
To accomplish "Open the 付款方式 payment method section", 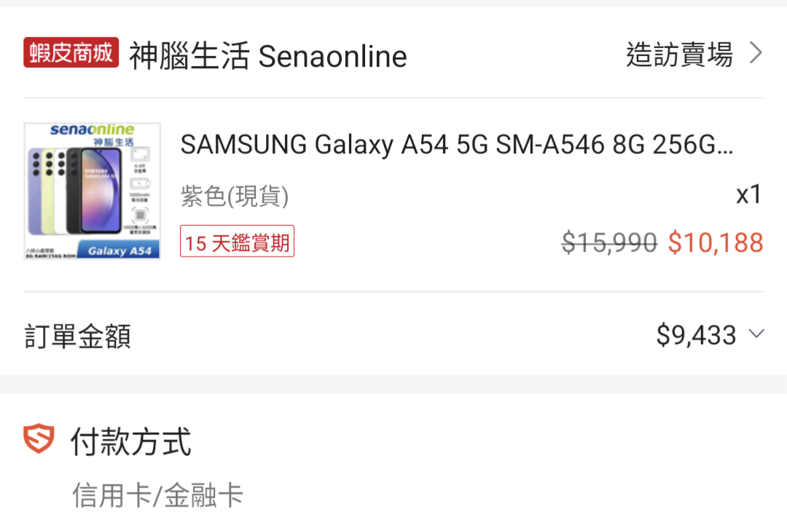I will tap(131, 442).
